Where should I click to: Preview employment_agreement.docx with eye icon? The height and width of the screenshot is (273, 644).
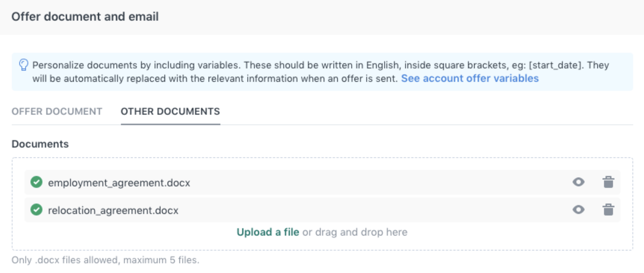point(578,182)
